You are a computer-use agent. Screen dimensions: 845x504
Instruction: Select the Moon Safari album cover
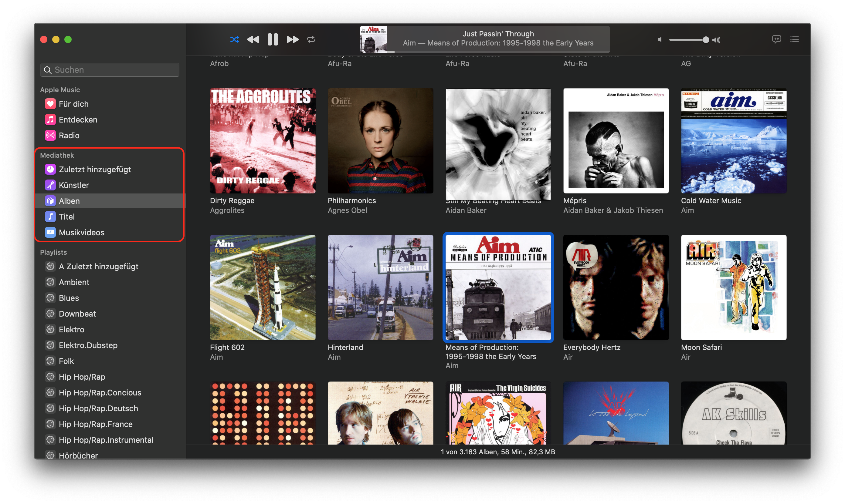click(x=734, y=287)
